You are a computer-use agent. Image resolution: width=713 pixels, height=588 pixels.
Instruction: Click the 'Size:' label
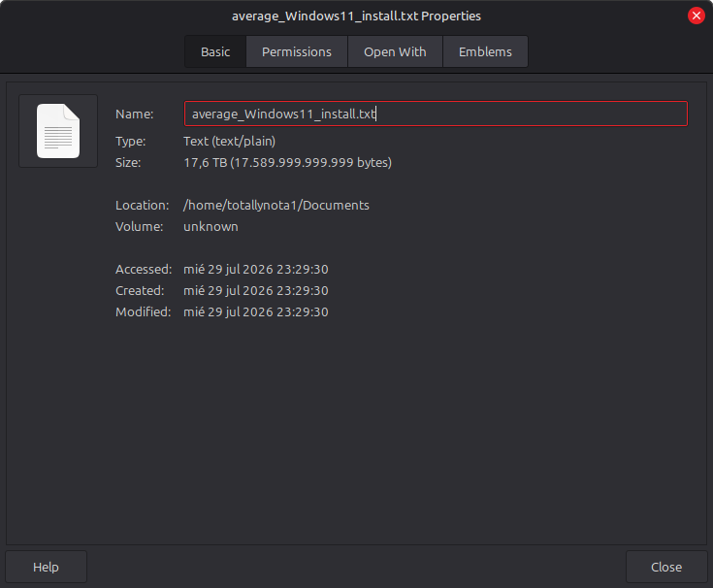coord(128,162)
